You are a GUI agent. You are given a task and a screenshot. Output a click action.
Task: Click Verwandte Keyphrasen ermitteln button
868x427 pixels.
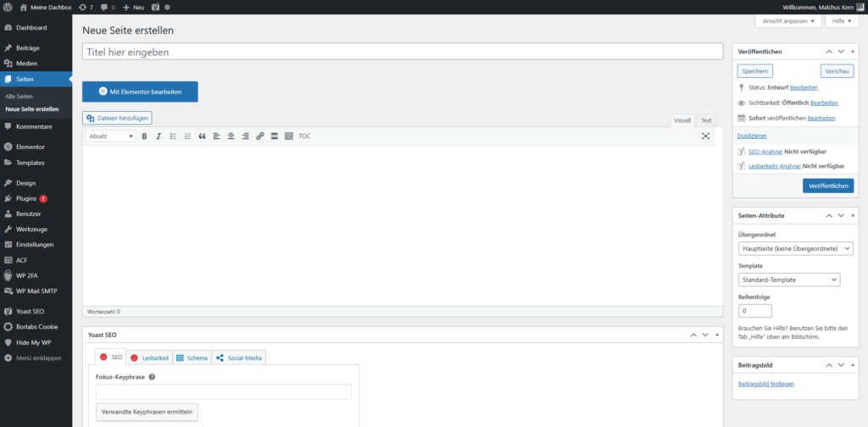point(147,413)
